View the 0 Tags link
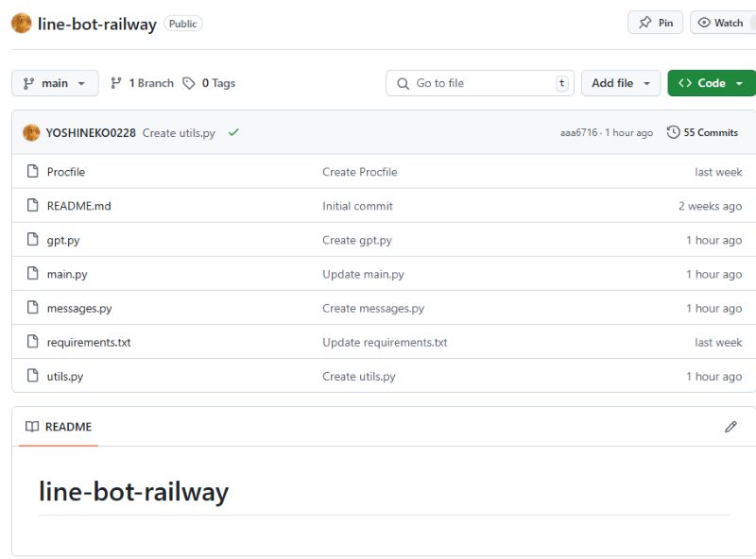756x559 pixels. click(x=209, y=83)
